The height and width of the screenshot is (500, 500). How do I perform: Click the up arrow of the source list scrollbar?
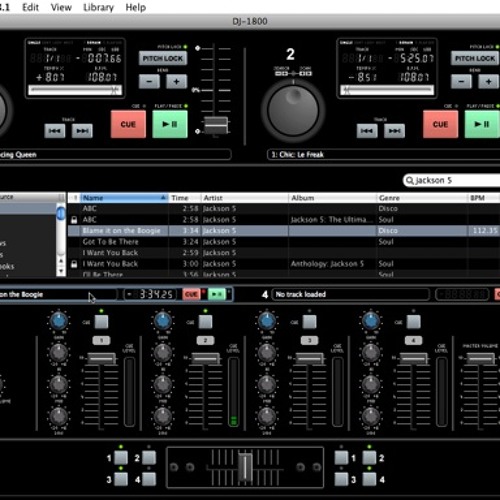tap(61, 261)
